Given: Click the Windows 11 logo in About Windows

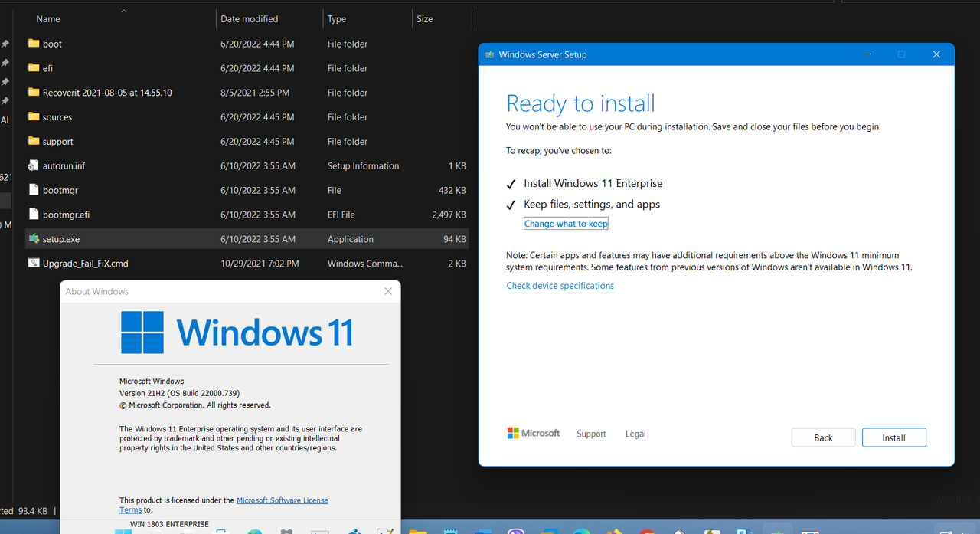Looking at the screenshot, I should point(237,332).
